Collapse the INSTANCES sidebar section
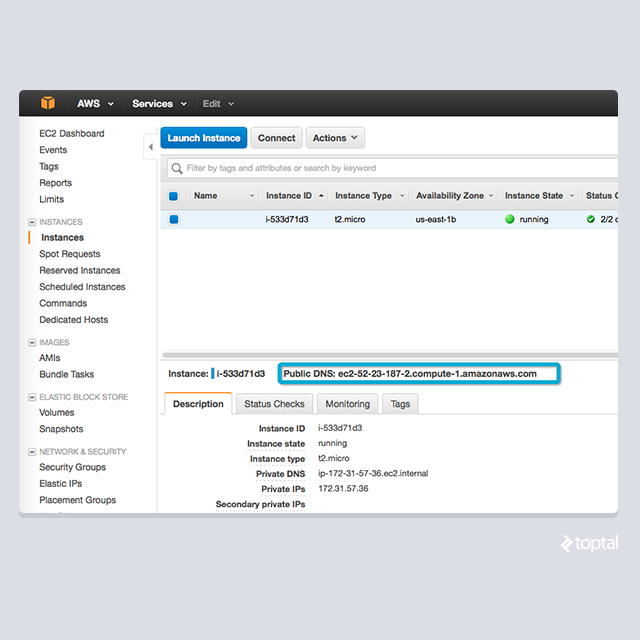The height and width of the screenshot is (640, 640). 32,222
